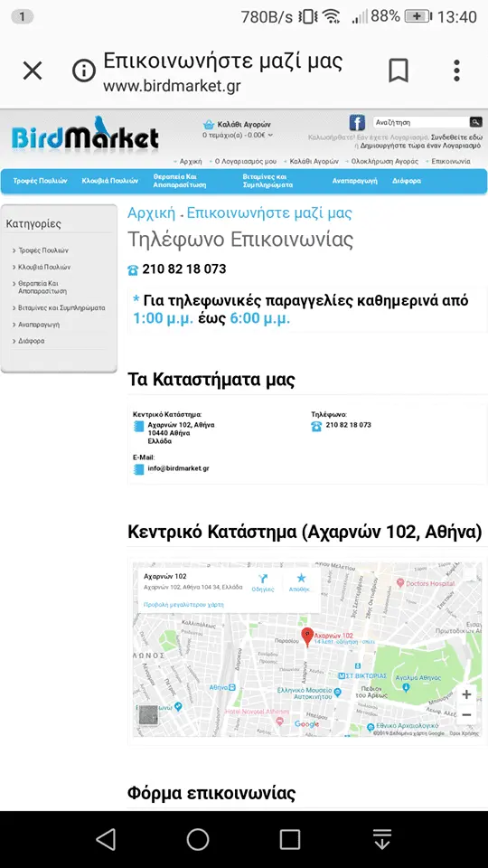Tap phone icon under Τηλέφωνο label

point(316,426)
